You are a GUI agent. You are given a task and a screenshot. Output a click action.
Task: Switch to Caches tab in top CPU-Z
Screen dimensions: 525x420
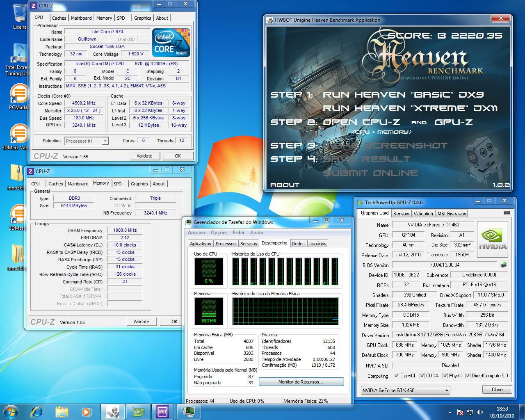(x=59, y=18)
